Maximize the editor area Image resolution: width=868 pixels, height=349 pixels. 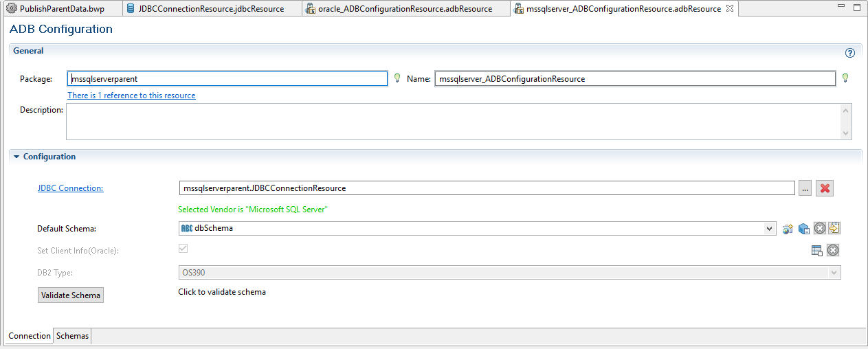tap(856, 8)
